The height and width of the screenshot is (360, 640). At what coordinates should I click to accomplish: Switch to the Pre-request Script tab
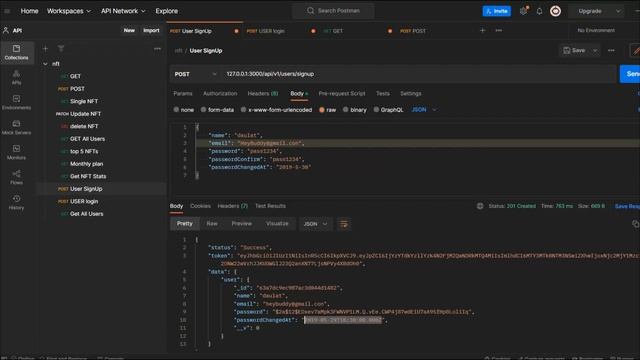pos(342,93)
